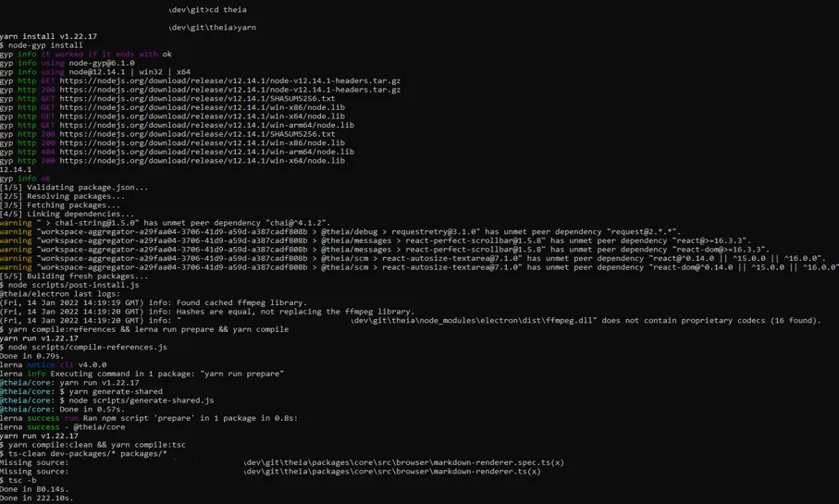Click the GET node-v12.14.1-headers.tar.gz URL
The image size is (839, 504).
229,80
